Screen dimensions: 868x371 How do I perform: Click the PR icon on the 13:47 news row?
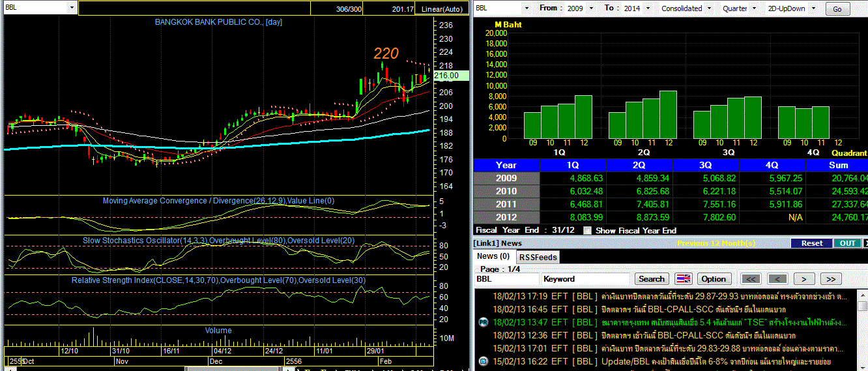(484, 322)
